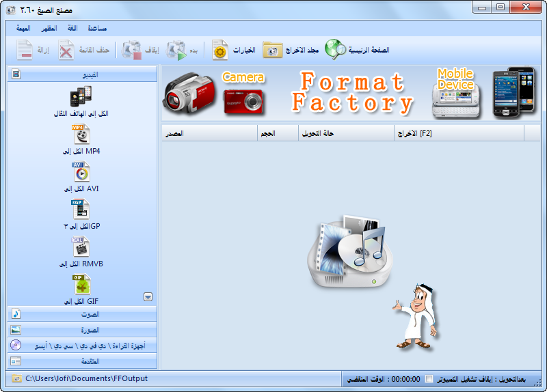
Task: Click the Output [F2] column header
Action: point(459,133)
